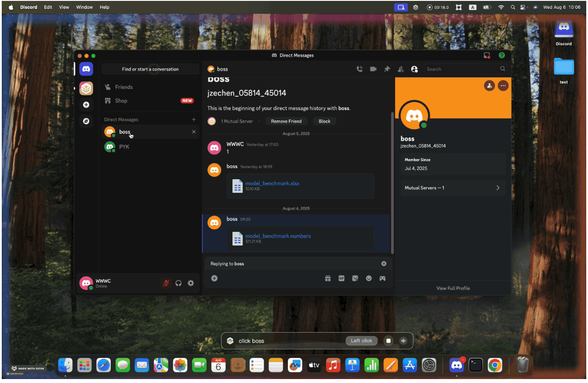Open the Window menu in menu bar
The image size is (588, 383).
(x=84, y=7)
